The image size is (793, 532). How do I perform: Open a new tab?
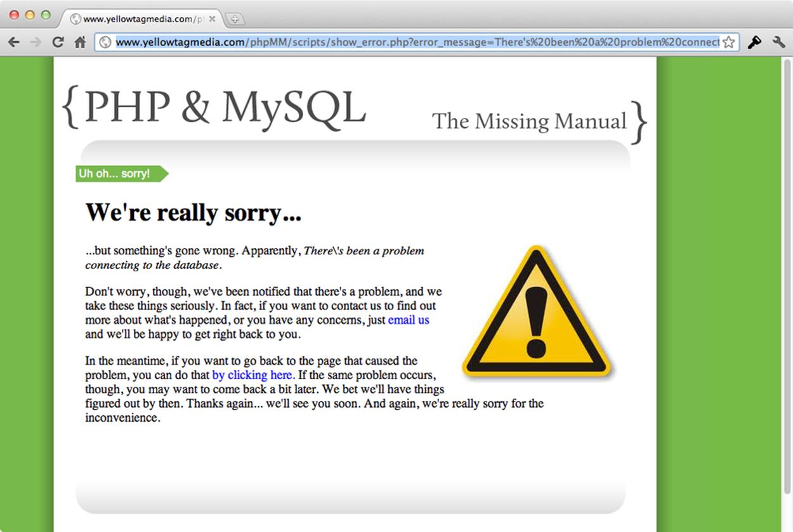234,19
